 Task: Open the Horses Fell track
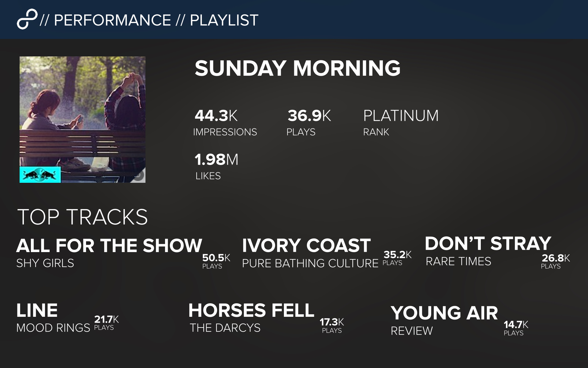click(x=251, y=310)
